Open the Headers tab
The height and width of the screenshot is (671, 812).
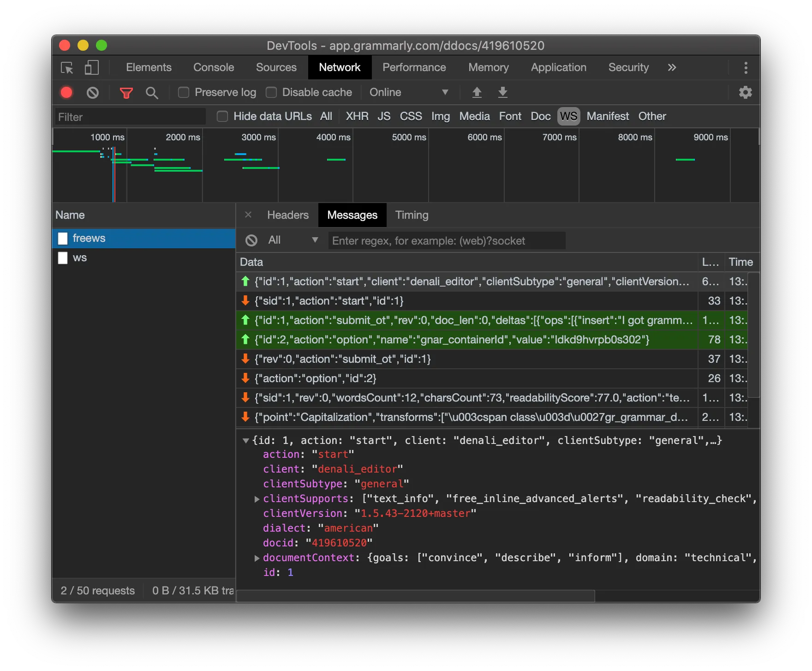coord(287,215)
